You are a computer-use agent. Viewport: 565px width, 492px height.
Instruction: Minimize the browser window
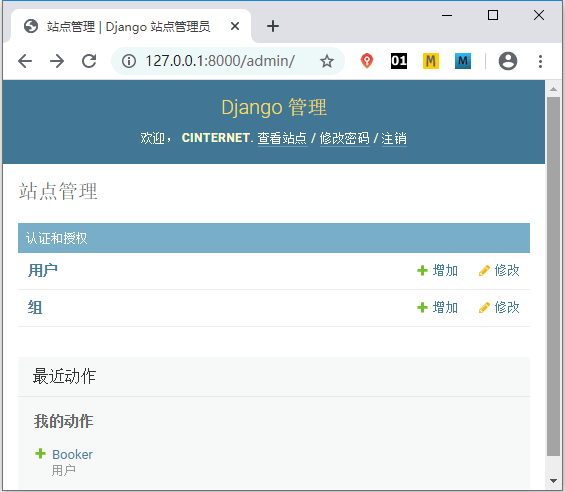coord(447,15)
